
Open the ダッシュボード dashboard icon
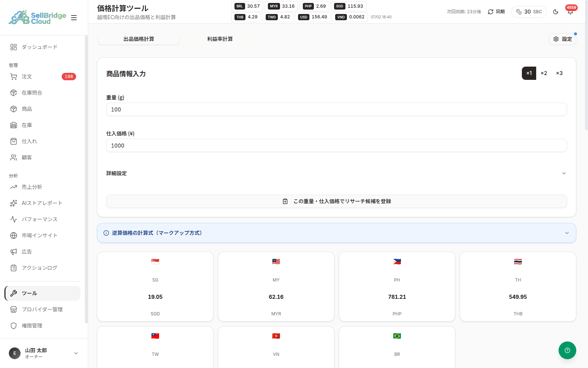pyautogui.click(x=14, y=47)
